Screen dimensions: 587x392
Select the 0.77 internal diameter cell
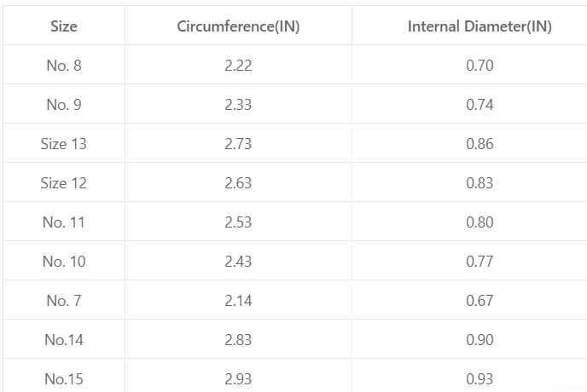click(x=479, y=262)
